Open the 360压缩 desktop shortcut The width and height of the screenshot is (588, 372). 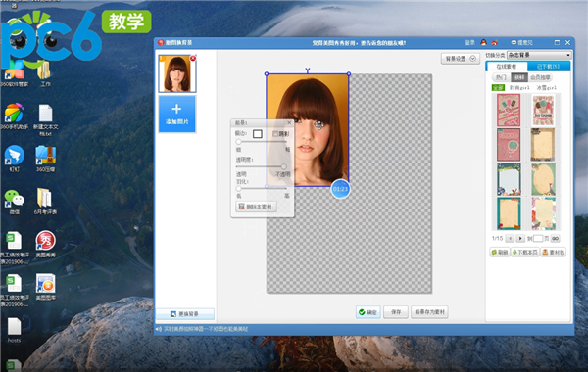coord(45,159)
